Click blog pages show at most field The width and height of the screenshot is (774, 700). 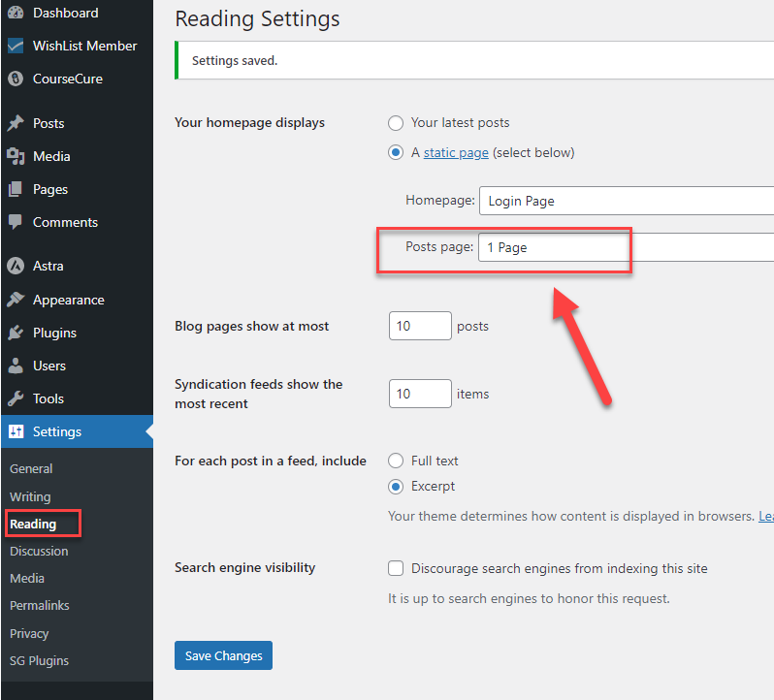[420, 326]
